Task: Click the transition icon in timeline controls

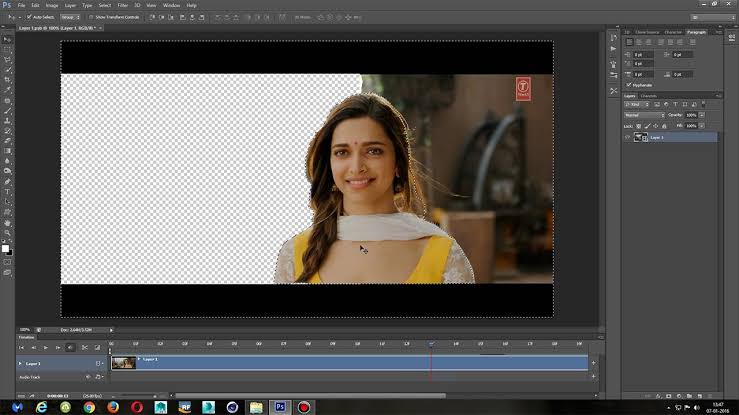Action: 98,348
